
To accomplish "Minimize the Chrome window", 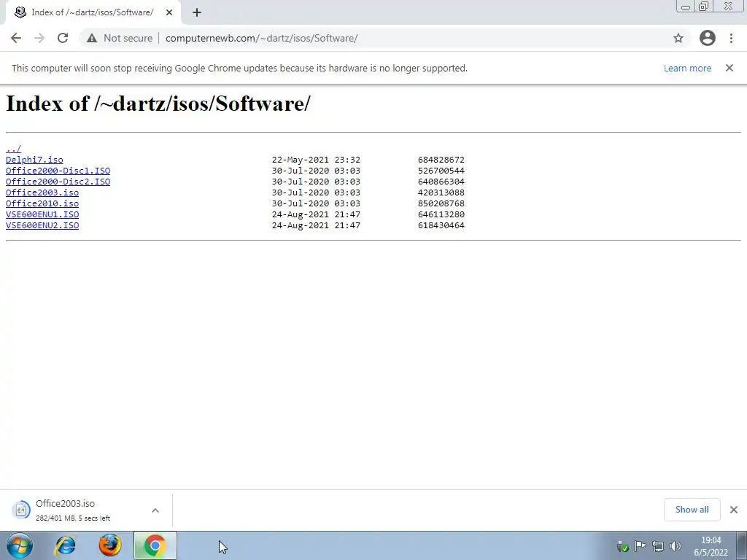I will 686,7.
